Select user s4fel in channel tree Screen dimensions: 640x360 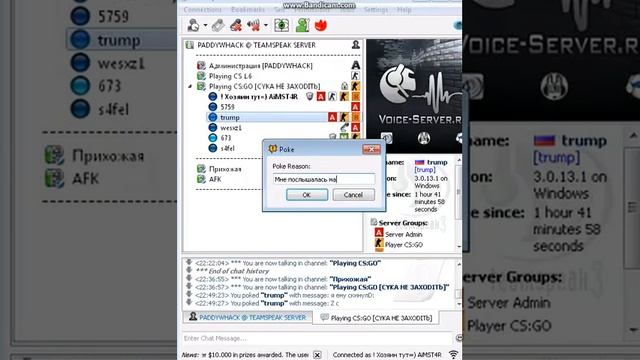tap(227, 148)
